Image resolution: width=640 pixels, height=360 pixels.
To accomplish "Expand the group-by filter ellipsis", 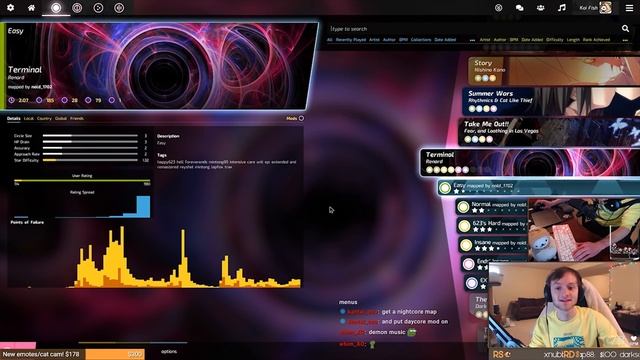I will click(472, 40).
